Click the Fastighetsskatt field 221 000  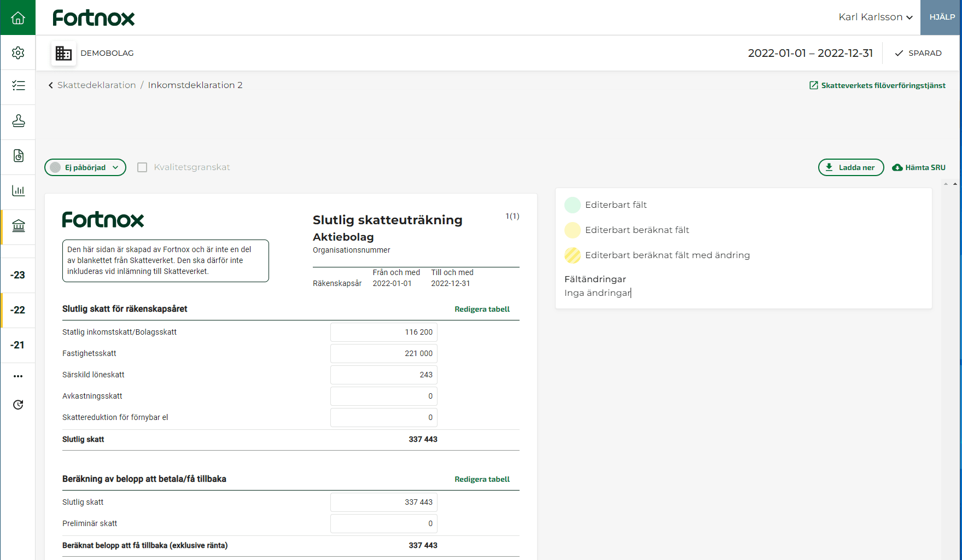(384, 353)
